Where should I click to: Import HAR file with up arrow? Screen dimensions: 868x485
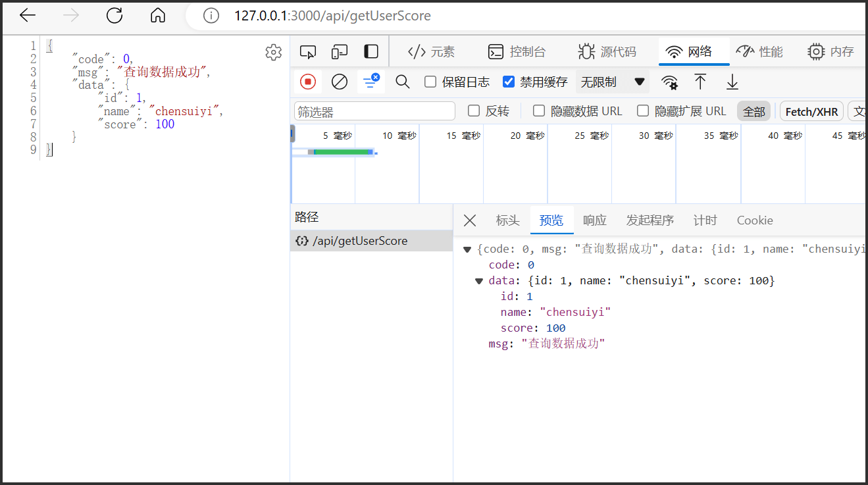pyautogui.click(x=701, y=82)
